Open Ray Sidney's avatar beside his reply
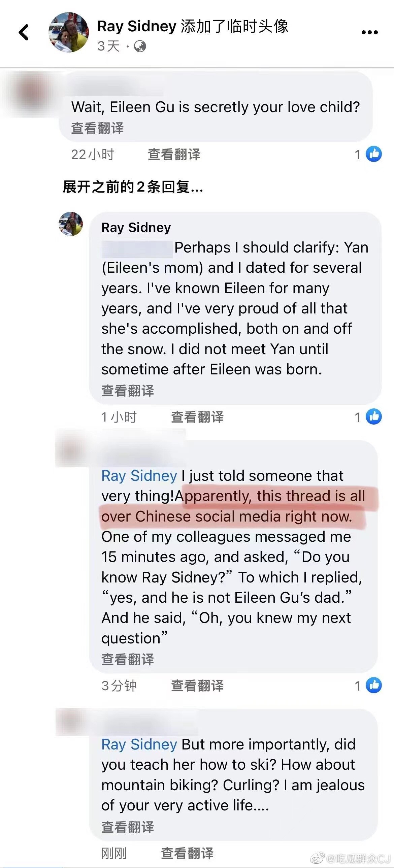 (71, 224)
